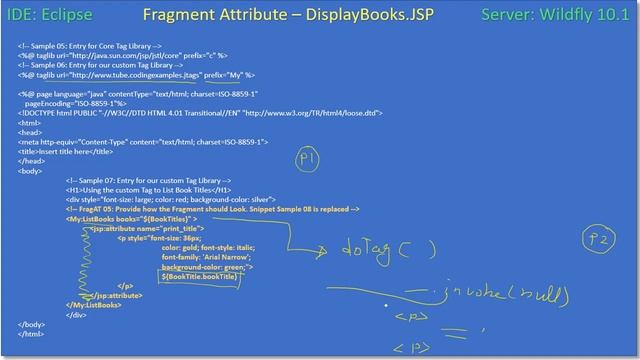Click the meta http-equiv Content-Type line
Screen dimensions: 640x360
pyautogui.click(x=143, y=142)
